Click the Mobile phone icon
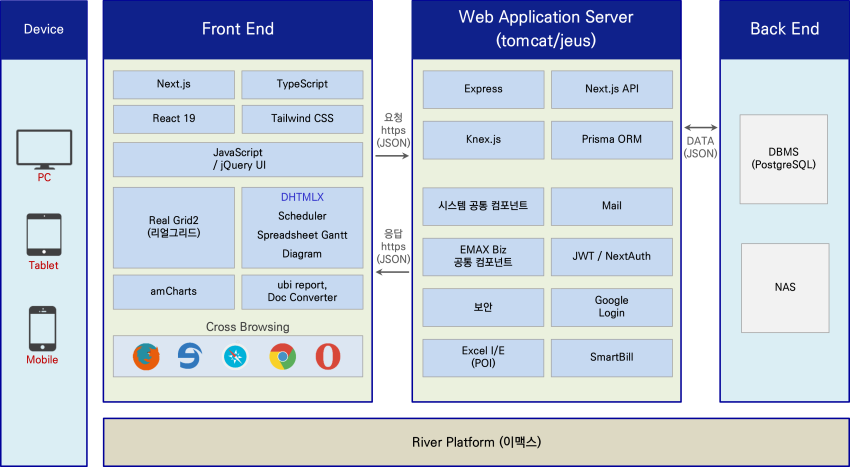Screen dimensions: 850x467 42,329
